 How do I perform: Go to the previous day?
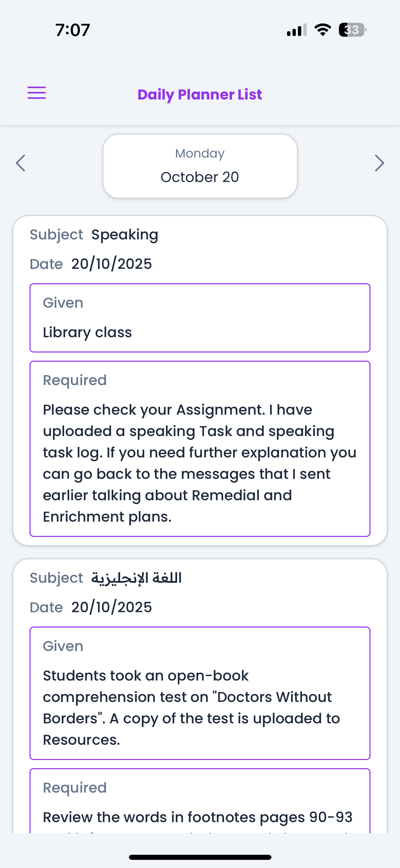pyautogui.click(x=21, y=163)
